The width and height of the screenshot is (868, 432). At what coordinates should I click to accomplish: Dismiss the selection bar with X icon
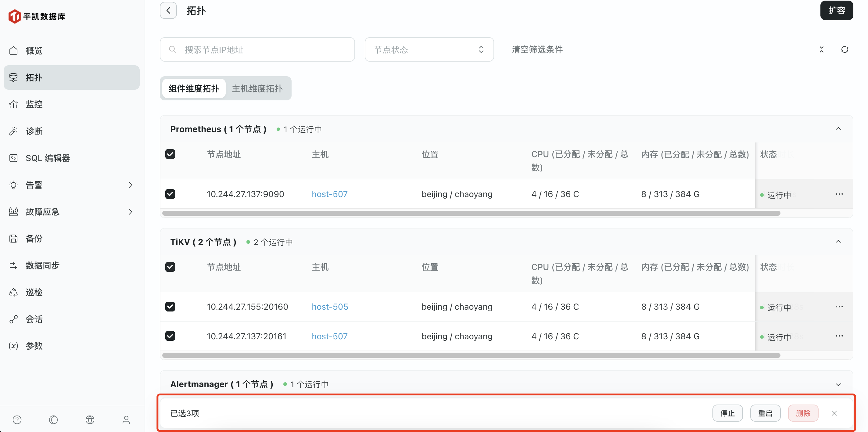click(x=834, y=413)
